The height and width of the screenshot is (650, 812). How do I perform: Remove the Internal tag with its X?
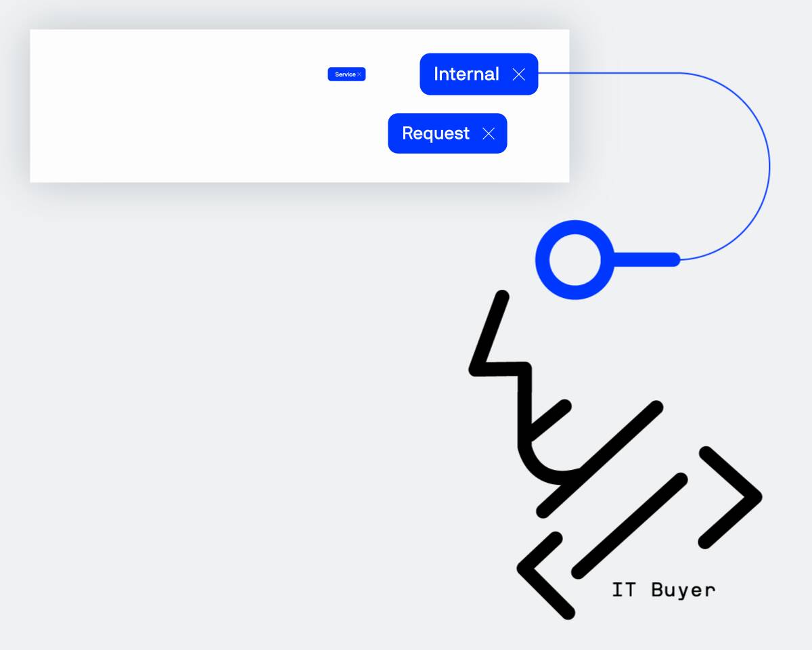tap(518, 74)
